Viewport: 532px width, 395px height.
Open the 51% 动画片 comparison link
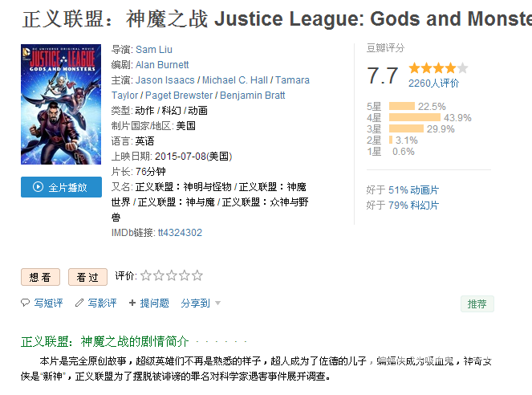coord(413,190)
